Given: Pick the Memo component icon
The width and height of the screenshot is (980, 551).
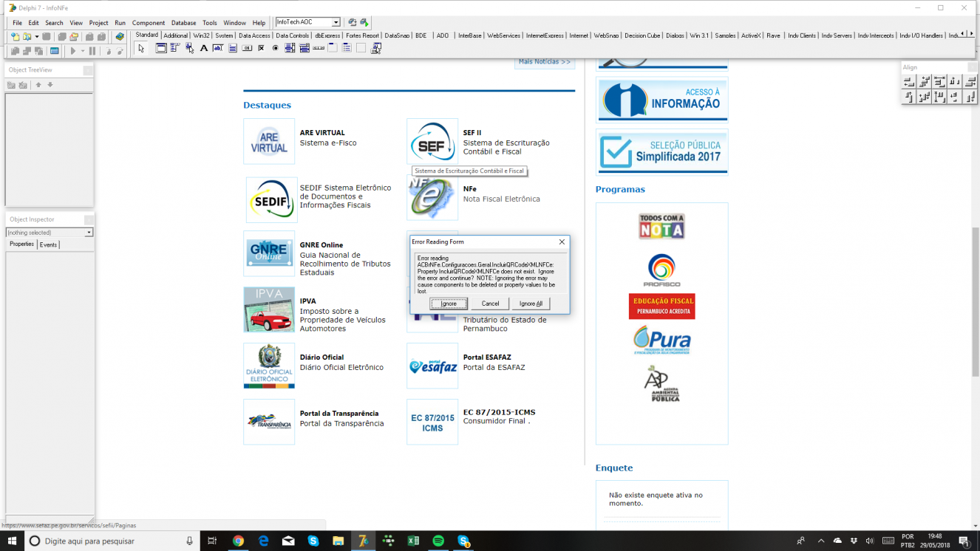Looking at the screenshot, I should pyautogui.click(x=233, y=49).
